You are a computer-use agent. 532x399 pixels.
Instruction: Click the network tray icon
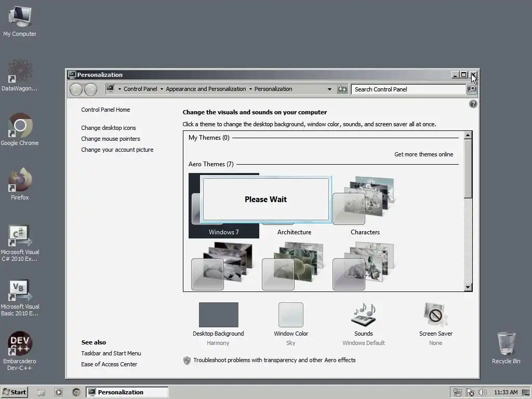pyautogui.click(x=458, y=393)
